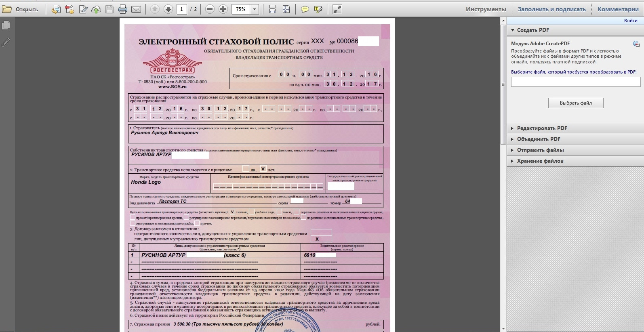This screenshot has width=644, height=332.
Task: Click the 'прочее' checkbox
Action: (197, 223)
